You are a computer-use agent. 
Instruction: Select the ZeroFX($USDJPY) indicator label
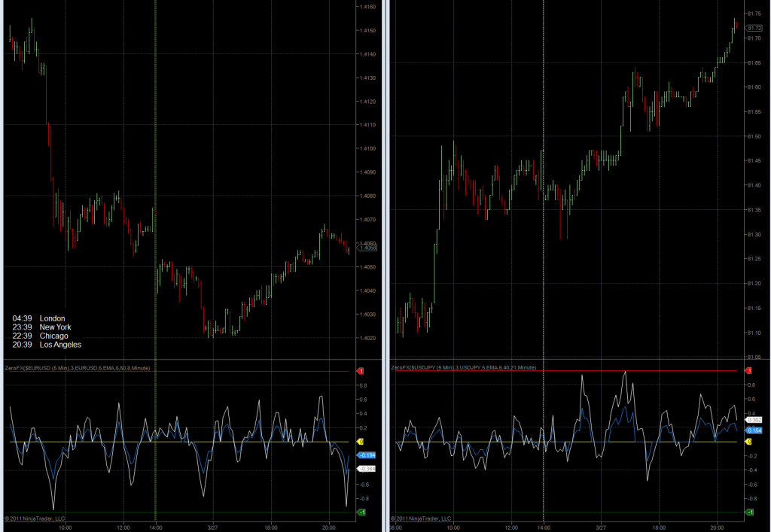pyautogui.click(x=463, y=367)
